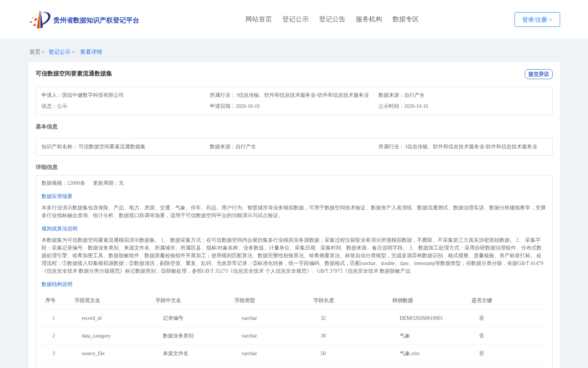Screen dimensions: 588x368
Task: Click the 字段类型 column header
Action: point(245,300)
